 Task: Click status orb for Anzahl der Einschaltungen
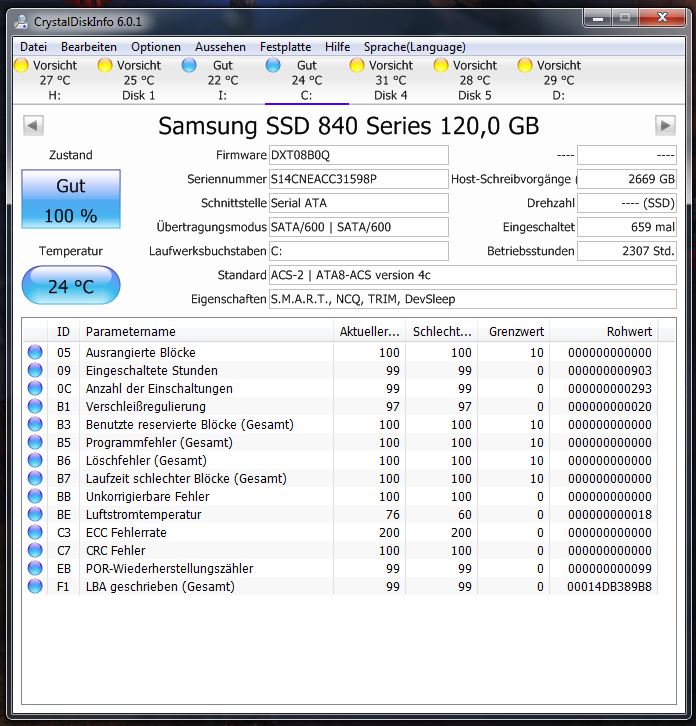click(35, 388)
